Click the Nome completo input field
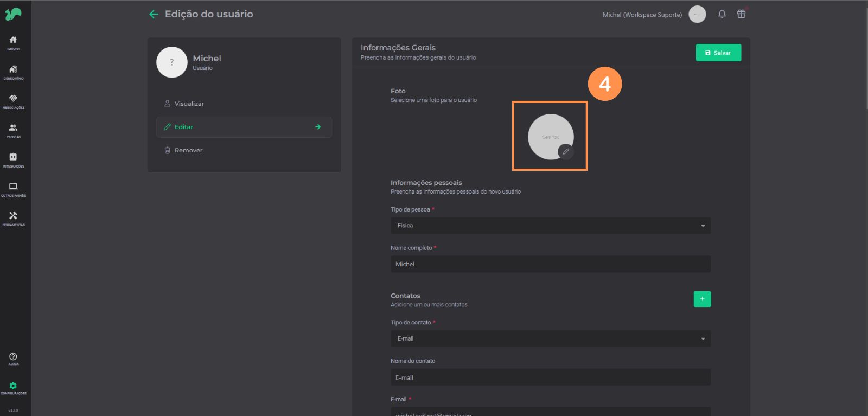This screenshot has width=868, height=416. 550,264
